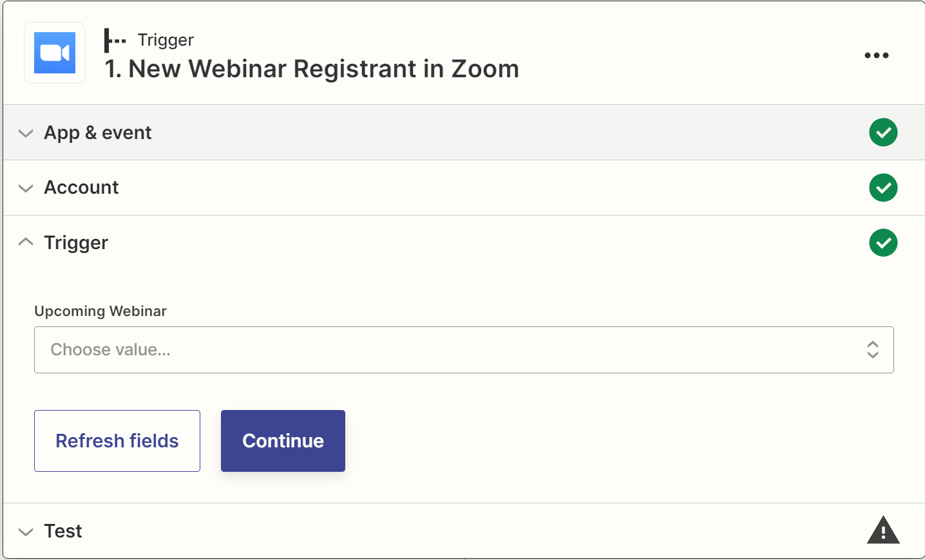Expand App & event section chevron

click(x=26, y=133)
